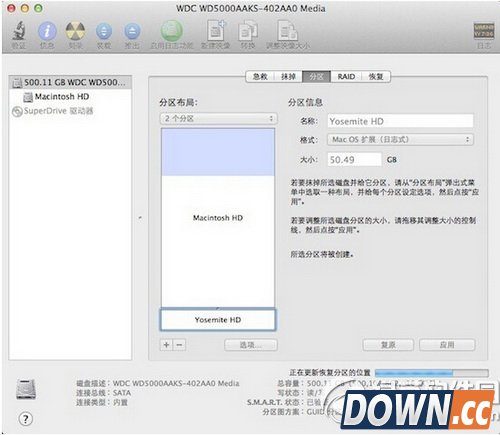This screenshot has height=435, width=500.
Task: Click the help question-mark button
Action: point(26,418)
